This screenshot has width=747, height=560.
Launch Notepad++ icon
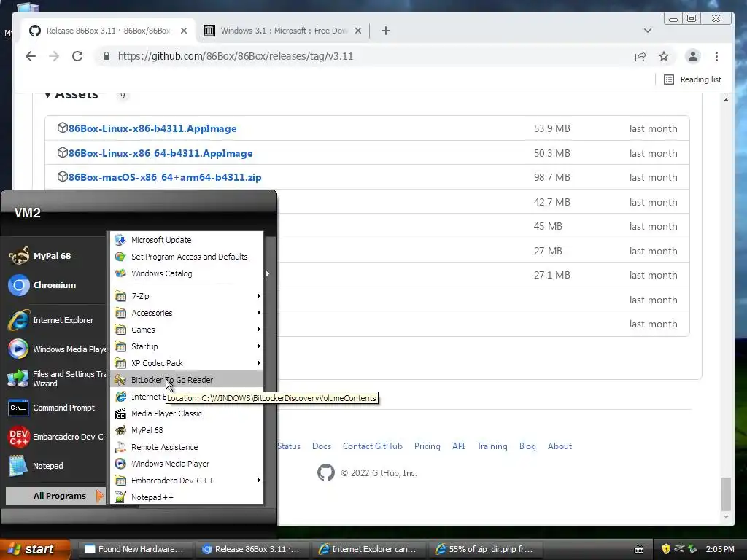point(120,497)
